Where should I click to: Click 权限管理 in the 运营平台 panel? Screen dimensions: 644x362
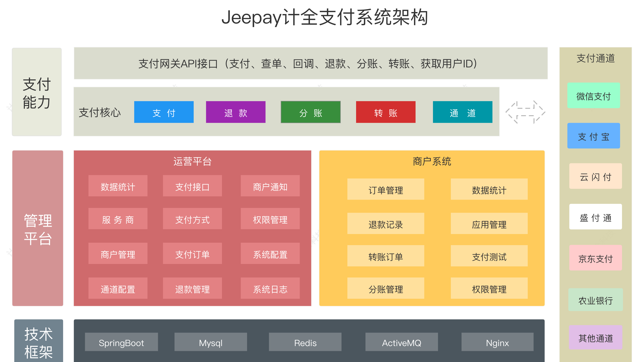point(270,219)
